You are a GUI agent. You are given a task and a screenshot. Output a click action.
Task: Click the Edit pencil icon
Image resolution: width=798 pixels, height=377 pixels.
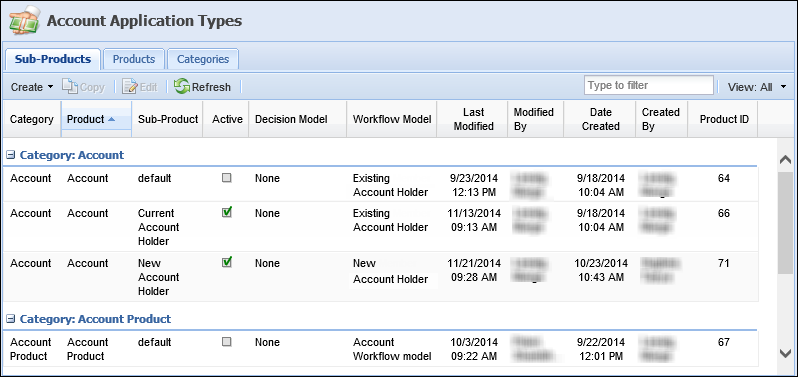(x=130, y=86)
